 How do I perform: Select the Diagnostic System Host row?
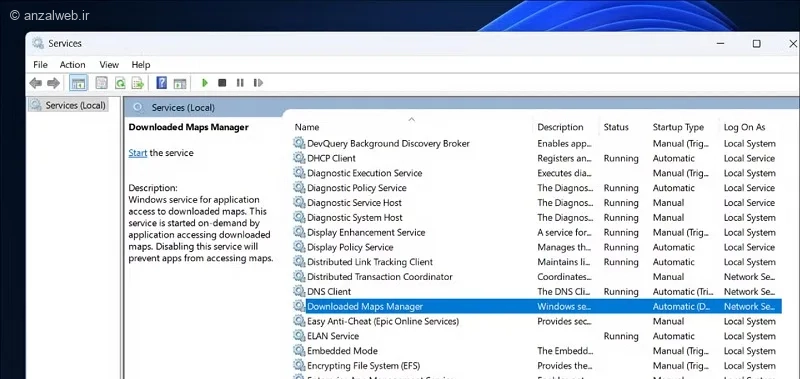537,217
